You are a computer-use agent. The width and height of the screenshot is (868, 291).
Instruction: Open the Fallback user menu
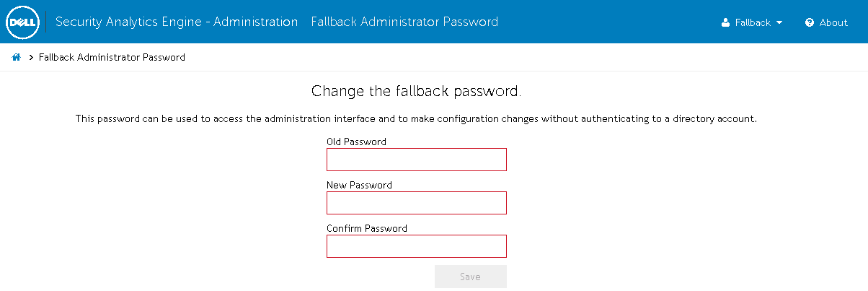[753, 22]
